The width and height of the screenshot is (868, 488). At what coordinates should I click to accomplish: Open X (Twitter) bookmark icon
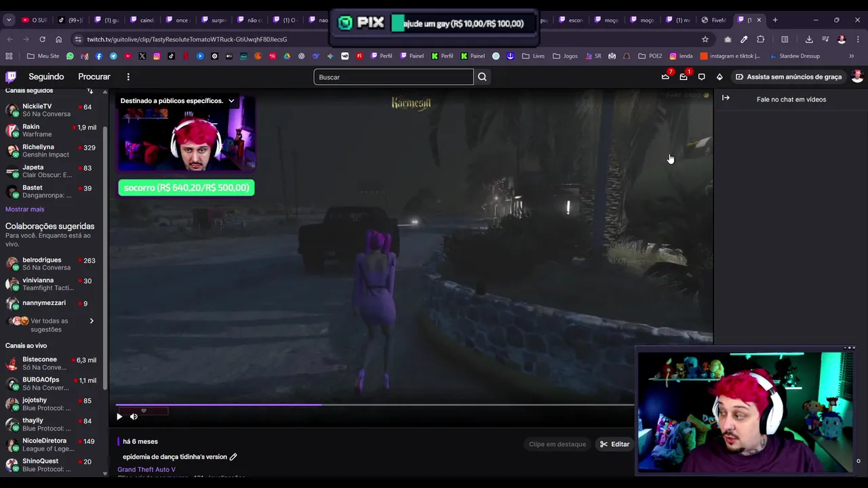[x=142, y=56]
